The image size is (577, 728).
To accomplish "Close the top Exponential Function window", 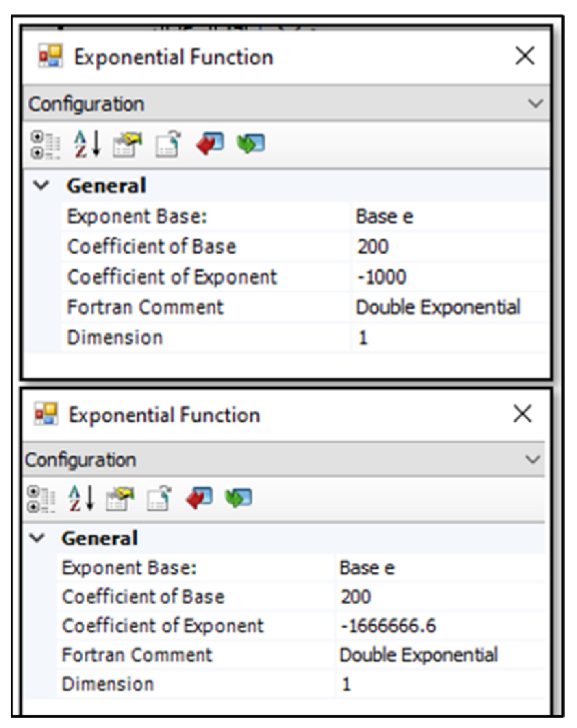I will click(x=525, y=56).
